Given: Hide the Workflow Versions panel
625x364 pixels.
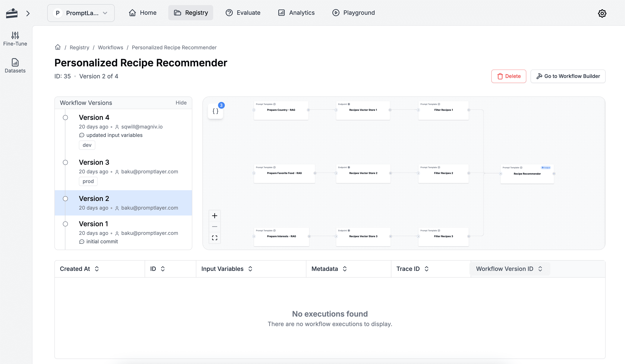Looking at the screenshot, I should tap(181, 103).
